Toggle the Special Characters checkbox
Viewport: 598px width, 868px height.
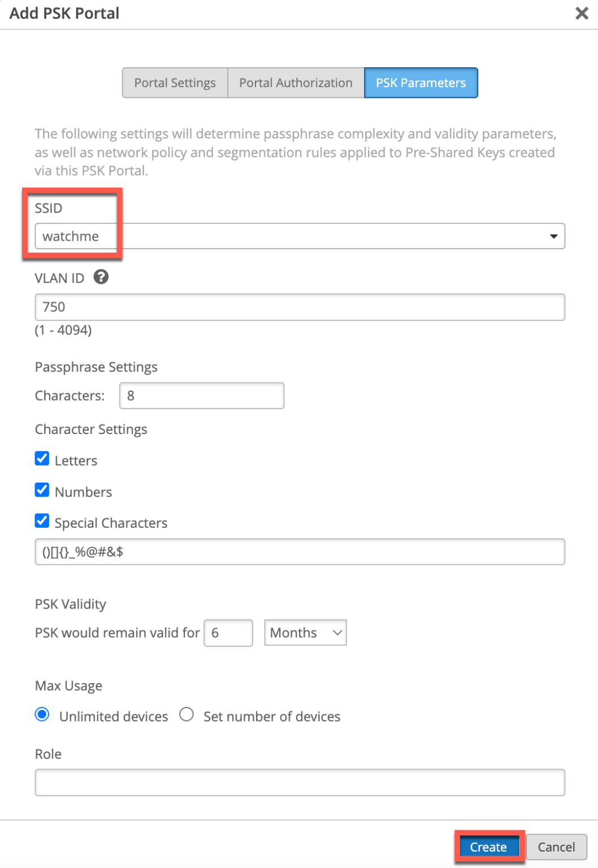pos(42,520)
